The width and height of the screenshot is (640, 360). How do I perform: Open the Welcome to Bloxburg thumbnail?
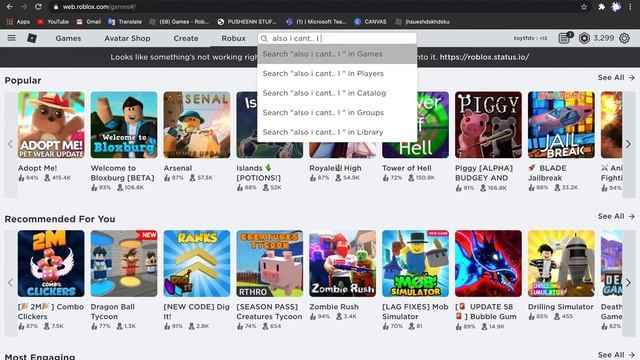click(x=124, y=125)
